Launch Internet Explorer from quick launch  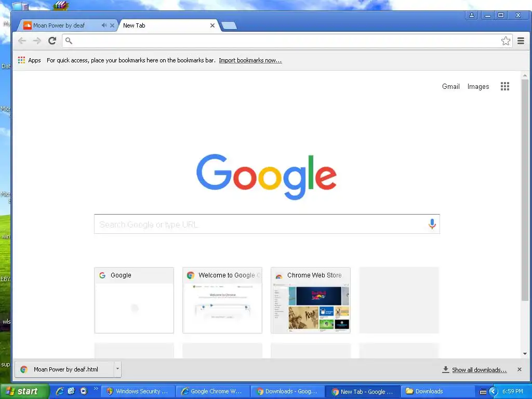[60, 392]
